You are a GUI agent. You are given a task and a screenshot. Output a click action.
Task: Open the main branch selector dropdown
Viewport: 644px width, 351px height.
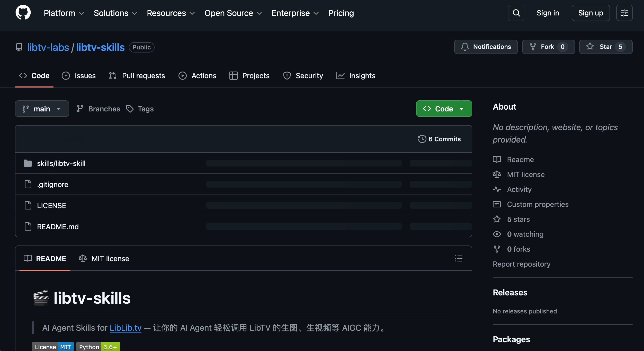coord(42,109)
